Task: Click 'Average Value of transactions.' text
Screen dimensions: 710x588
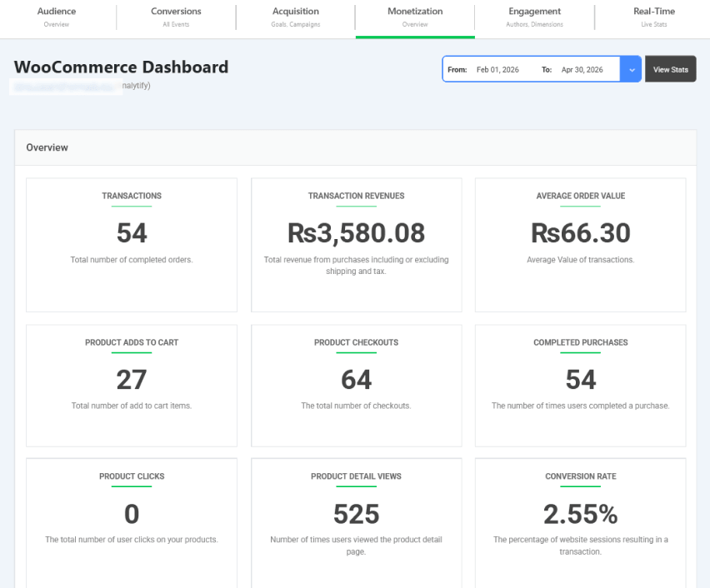Action: coord(581,260)
